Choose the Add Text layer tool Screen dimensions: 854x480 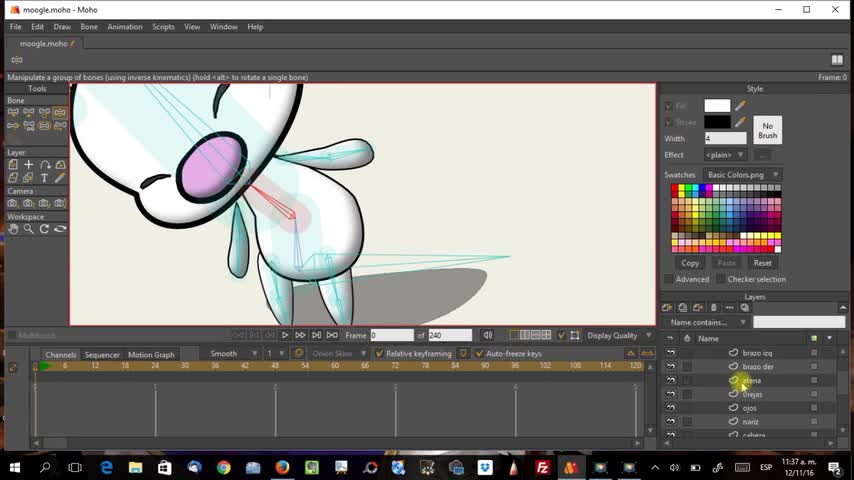[x=44, y=178]
